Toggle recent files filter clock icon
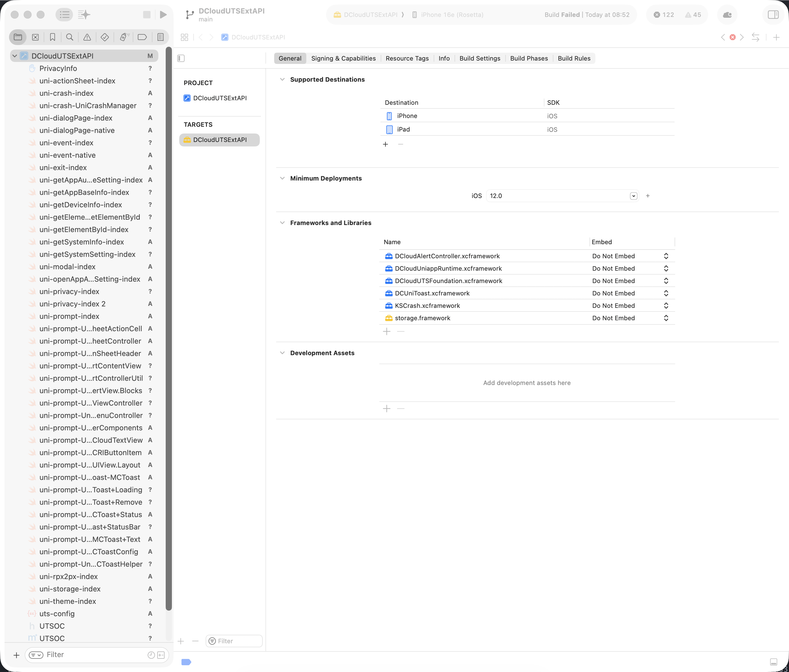The height and width of the screenshot is (672, 789). point(151,655)
